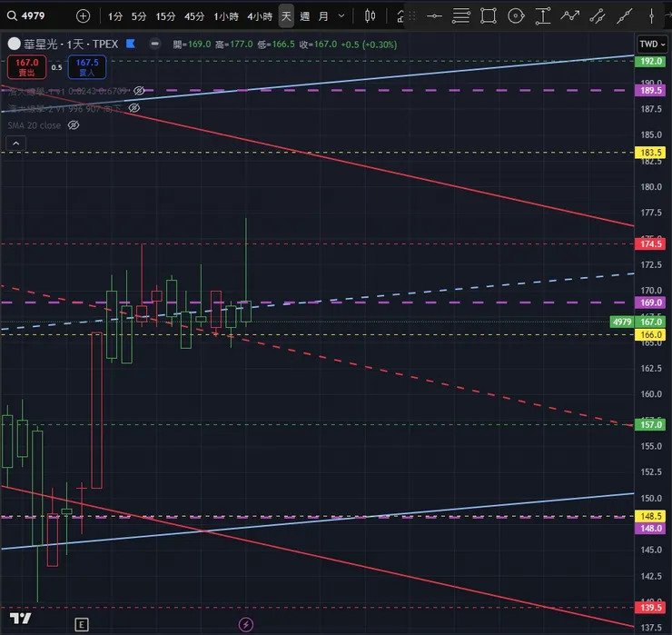Toggle visibility of first hidden indicator 0.0243
Image resolution: width=672 pixels, height=635 pixels.
click(x=139, y=91)
